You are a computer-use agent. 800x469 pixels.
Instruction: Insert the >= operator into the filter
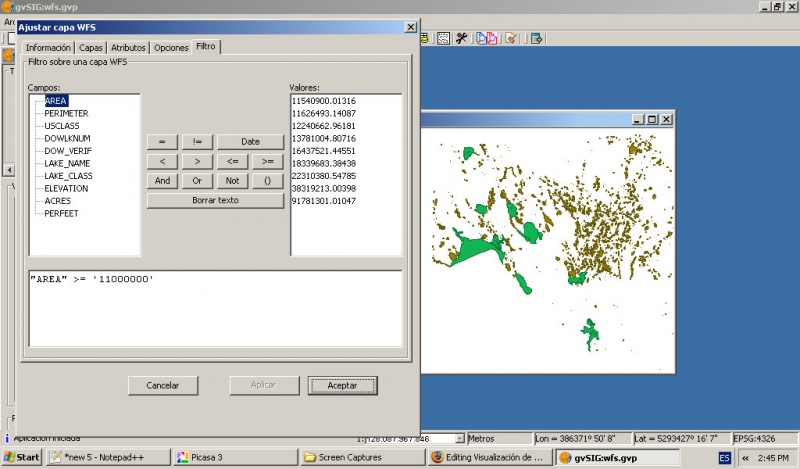267,161
